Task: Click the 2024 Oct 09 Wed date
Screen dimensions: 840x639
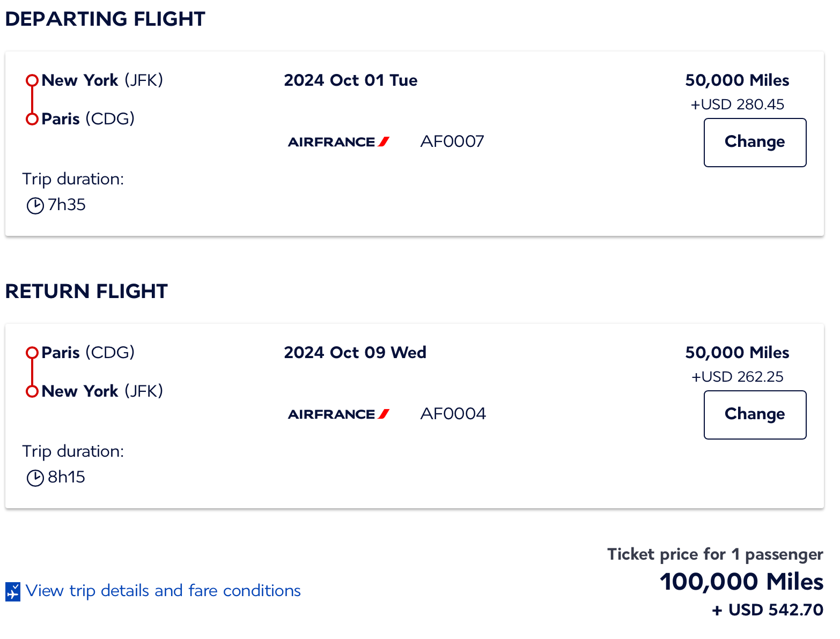Action: click(x=355, y=353)
